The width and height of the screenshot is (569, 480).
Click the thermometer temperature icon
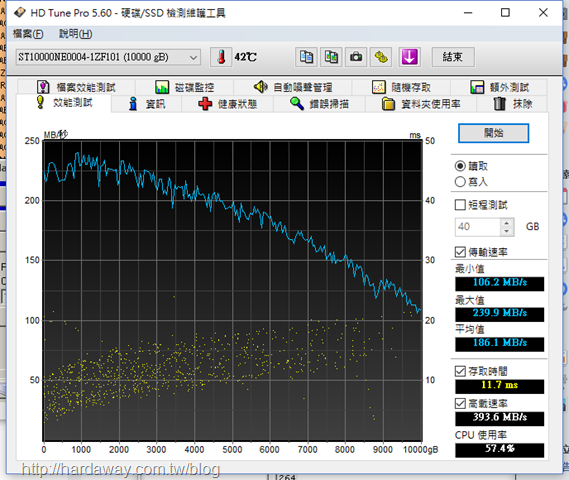pos(221,57)
